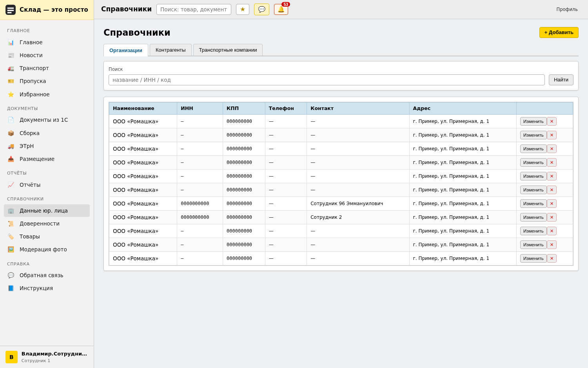
Task: Open the Профиль link in top bar
Action: (x=567, y=9)
